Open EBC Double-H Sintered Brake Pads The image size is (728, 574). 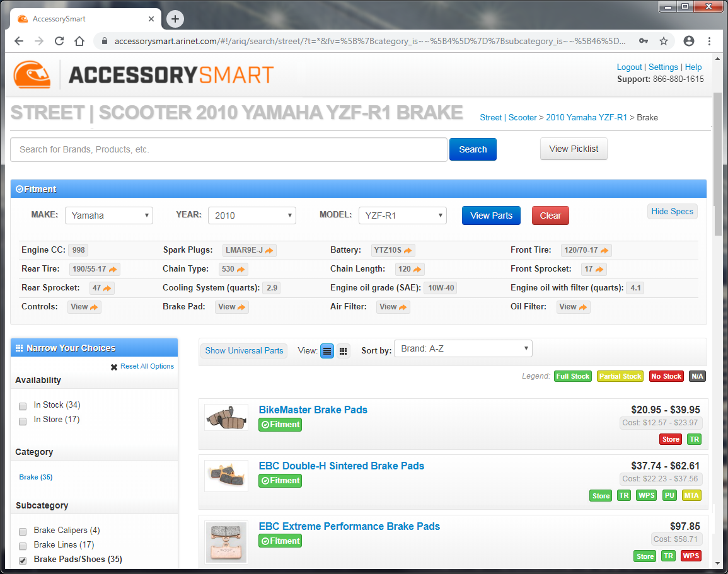[x=341, y=466]
